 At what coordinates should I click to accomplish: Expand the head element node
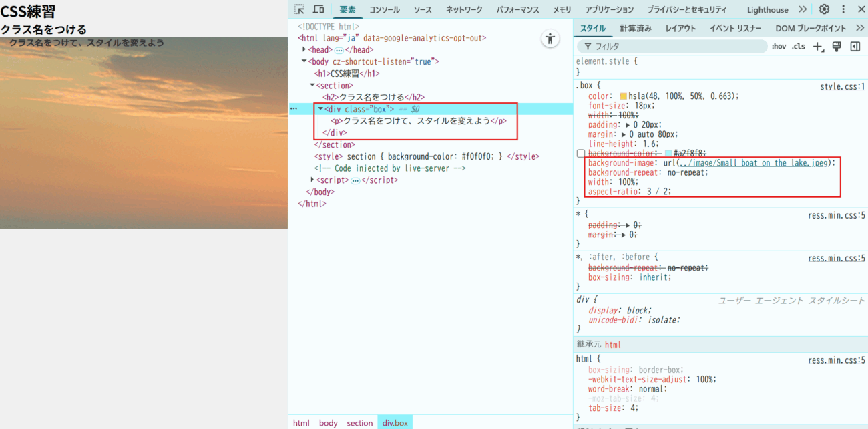coord(304,50)
